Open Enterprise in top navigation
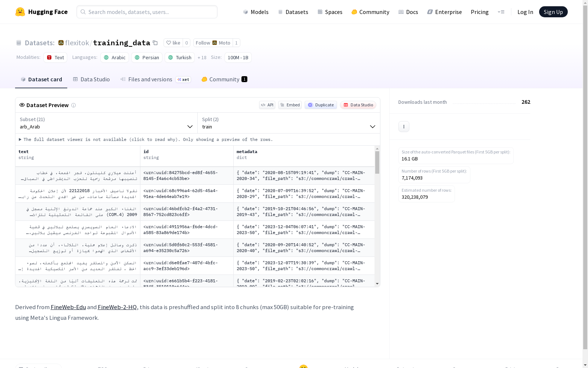Viewport: 588px width, 368px height. pos(444,12)
